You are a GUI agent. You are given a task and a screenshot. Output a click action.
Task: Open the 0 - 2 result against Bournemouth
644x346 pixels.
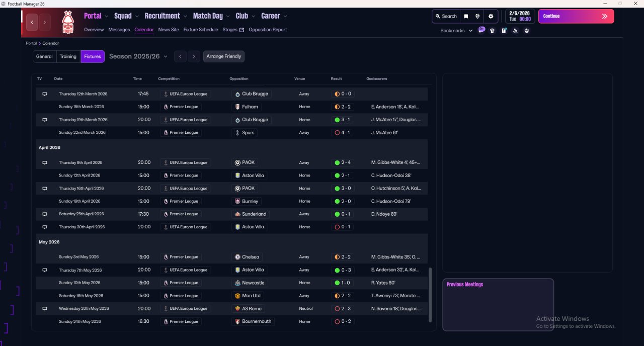[x=343, y=321]
